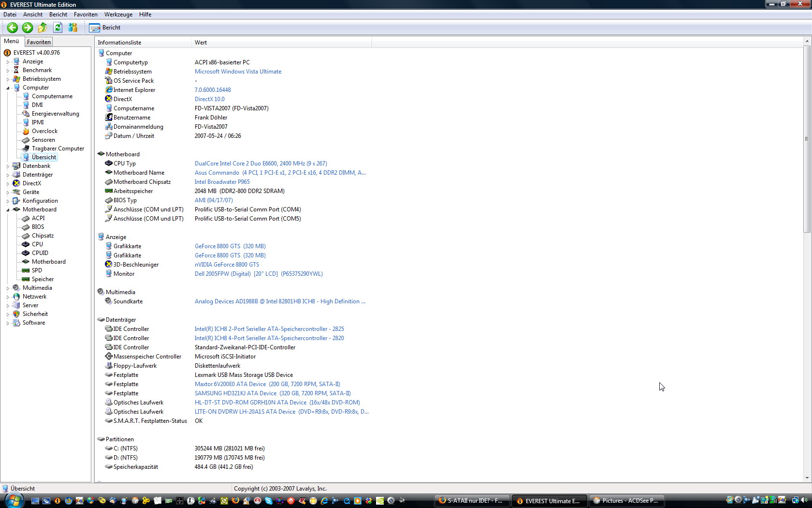This screenshot has width=812, height=508.
Task: Click the Internet Explorer row icon
Action: (109, 90)
